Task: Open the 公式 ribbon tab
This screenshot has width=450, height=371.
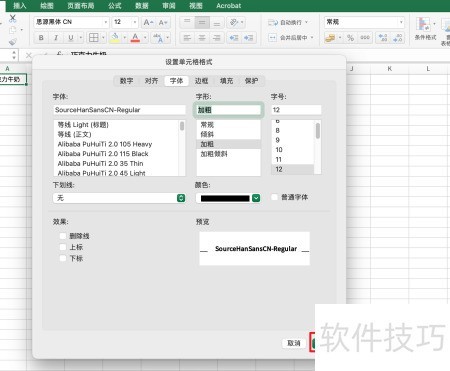Action: pos(115,6)
